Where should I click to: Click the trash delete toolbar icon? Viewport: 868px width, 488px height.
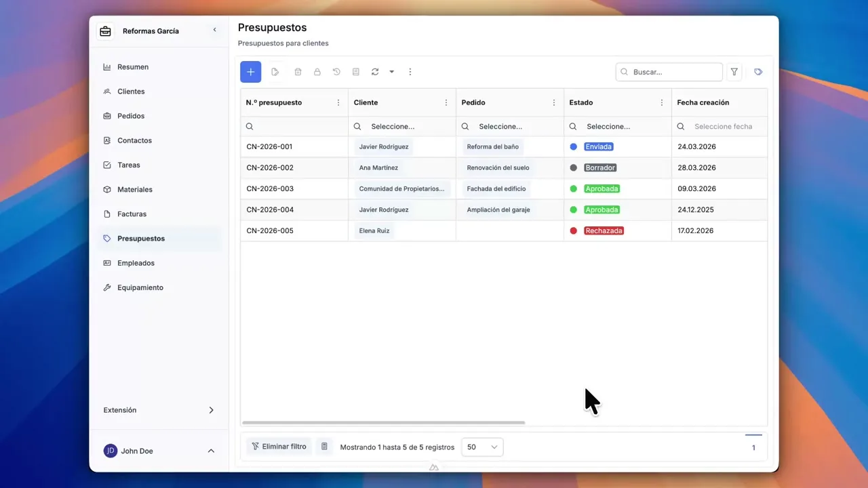298,72
